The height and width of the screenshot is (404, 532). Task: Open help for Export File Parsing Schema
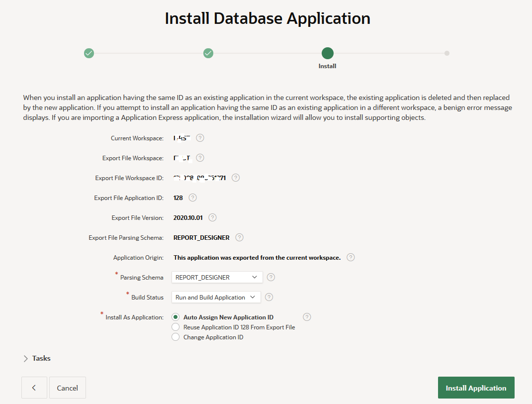(x=239, y=237)
